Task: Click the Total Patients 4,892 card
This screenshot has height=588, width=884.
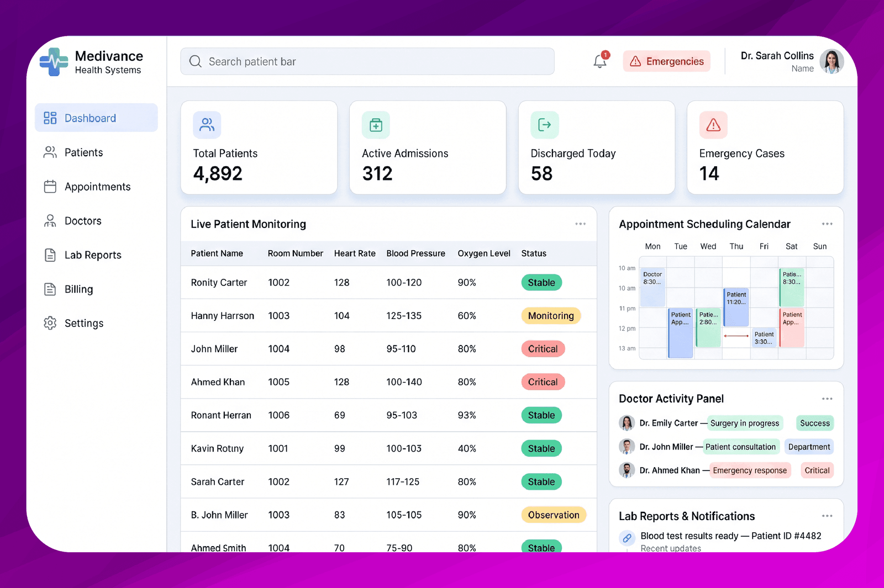Action: pos(259,147)
